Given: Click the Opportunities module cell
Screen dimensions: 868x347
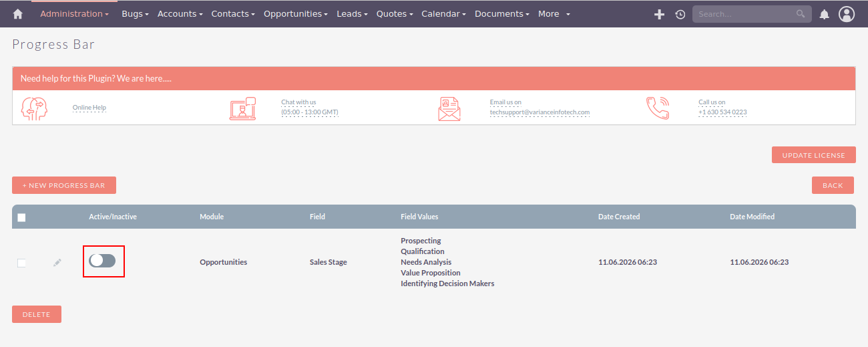Looking at the screenshot, I should pos(224,262).
